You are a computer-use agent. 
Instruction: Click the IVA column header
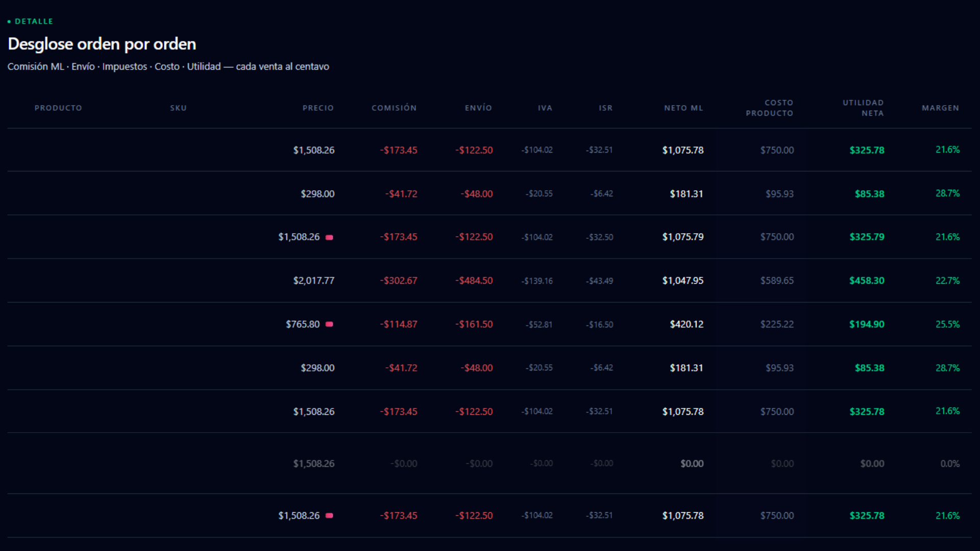545,108
